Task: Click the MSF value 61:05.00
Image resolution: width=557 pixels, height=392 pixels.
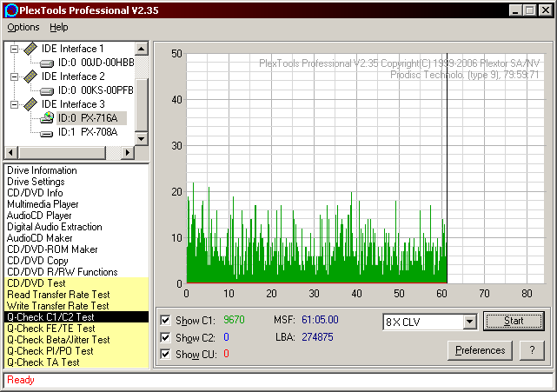Action: tap(320, 320)
